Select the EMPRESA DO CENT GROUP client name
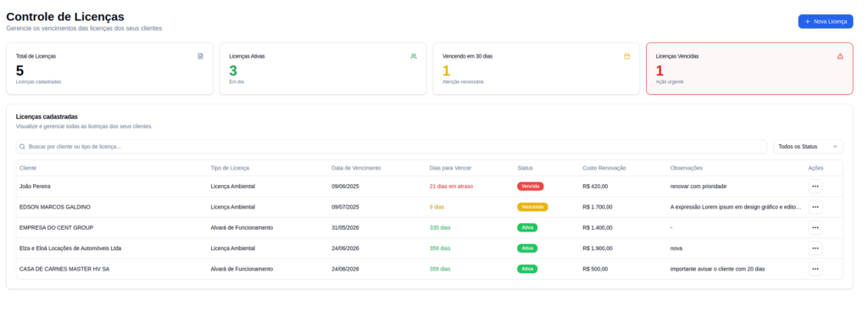Viewport: 868px width, 318px height. pyautogui.click(x=57, y=228)
